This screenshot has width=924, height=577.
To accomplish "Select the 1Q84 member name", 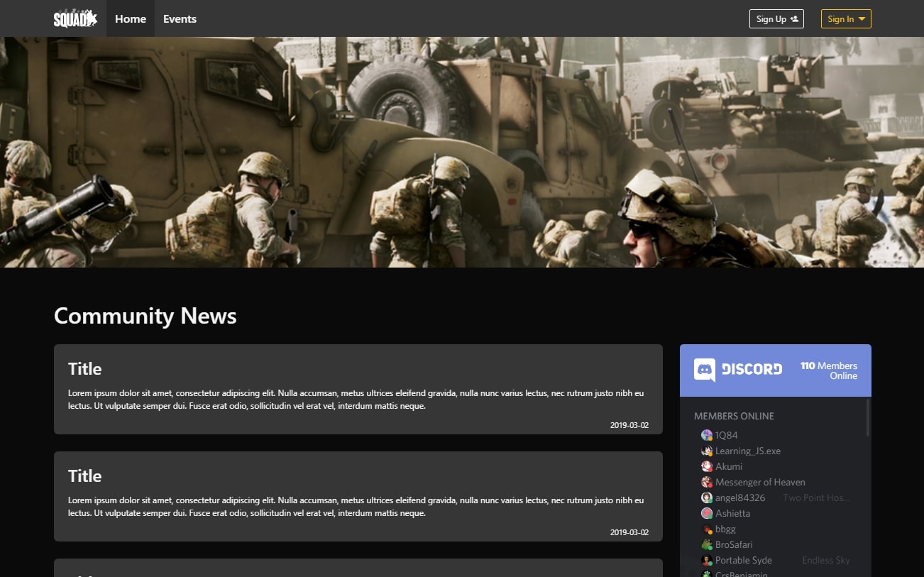I will pos(727,435).
